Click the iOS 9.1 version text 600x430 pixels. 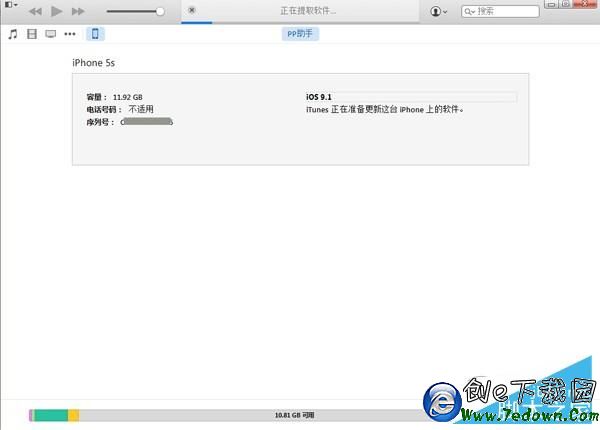pos(318,97)
